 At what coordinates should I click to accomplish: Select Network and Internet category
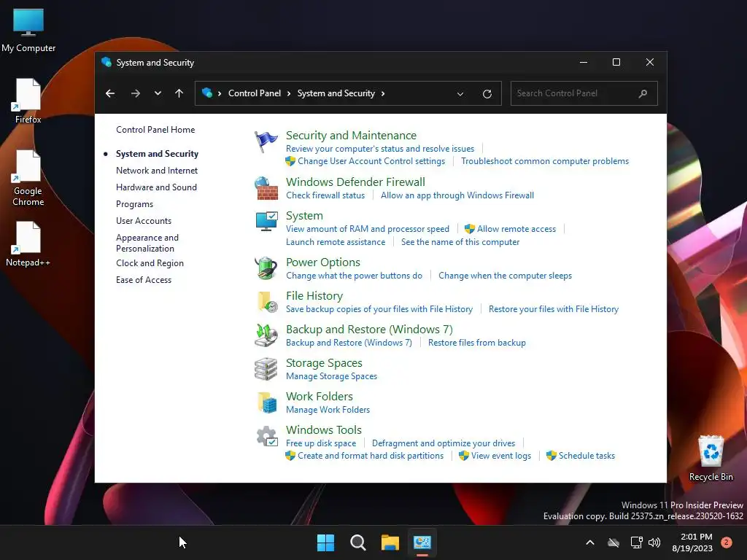(x=157, y=171)
